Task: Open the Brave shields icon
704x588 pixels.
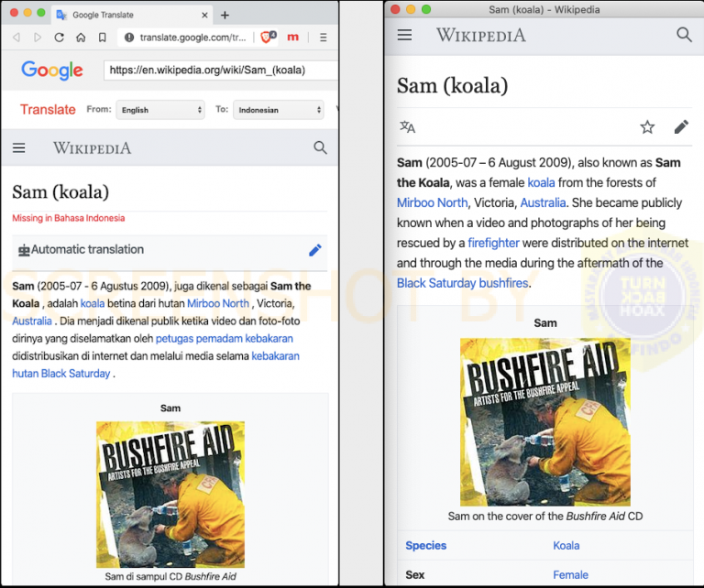Action: click(x=268, y=37)
